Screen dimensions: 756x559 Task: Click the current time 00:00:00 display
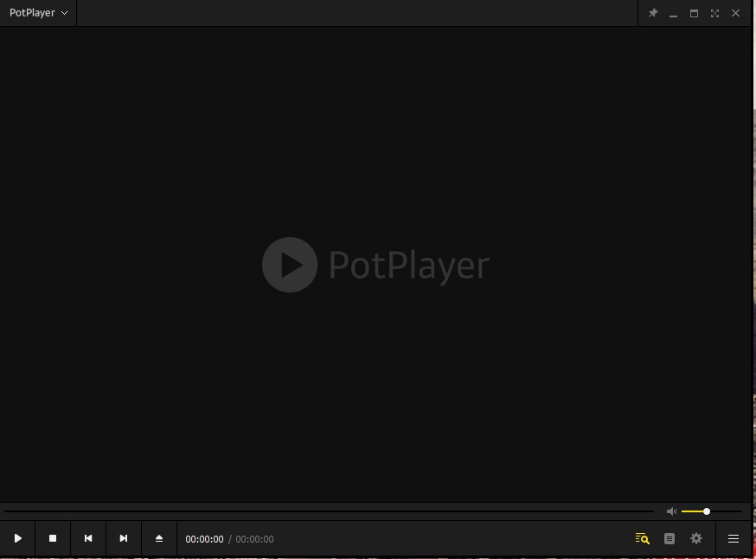click(x=204, y=539)
